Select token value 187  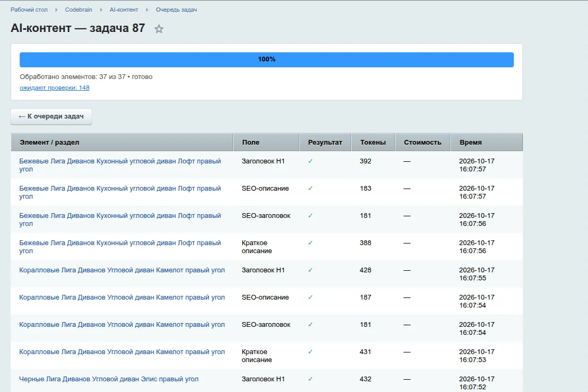tap(365, 297)
